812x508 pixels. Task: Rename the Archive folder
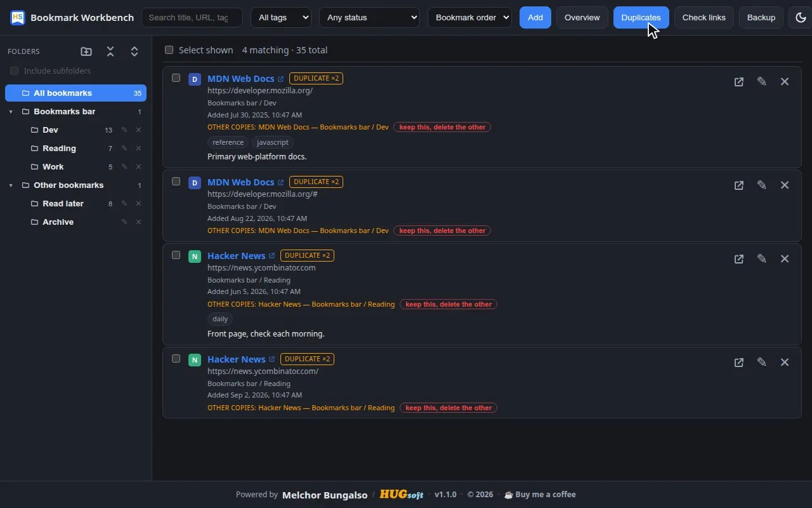tap(124, 222)
